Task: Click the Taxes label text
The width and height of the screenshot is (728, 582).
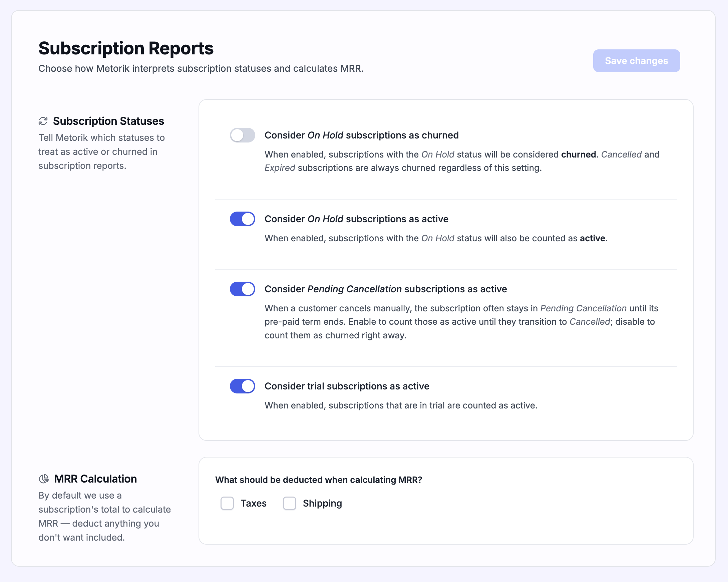Action: point(254,503)
